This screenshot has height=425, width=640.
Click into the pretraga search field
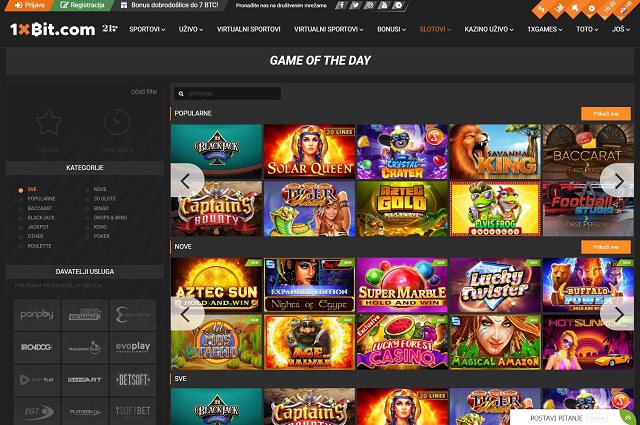pos(227,93)
